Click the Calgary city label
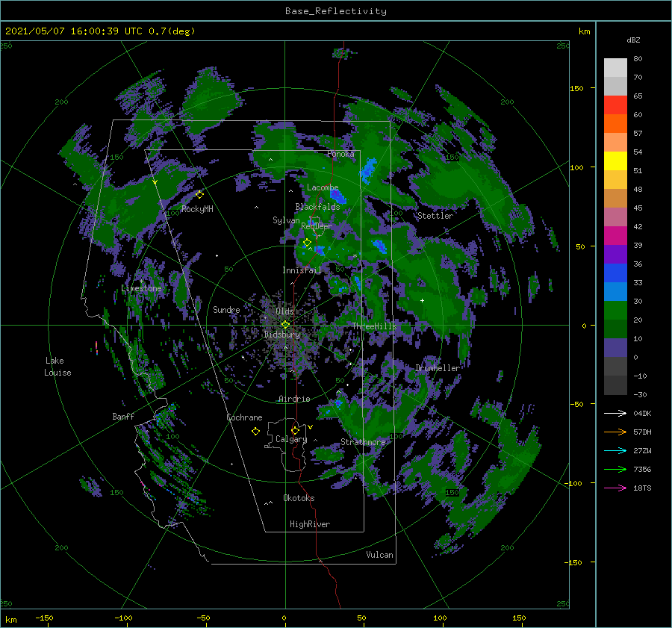 (x=291, y=439)
